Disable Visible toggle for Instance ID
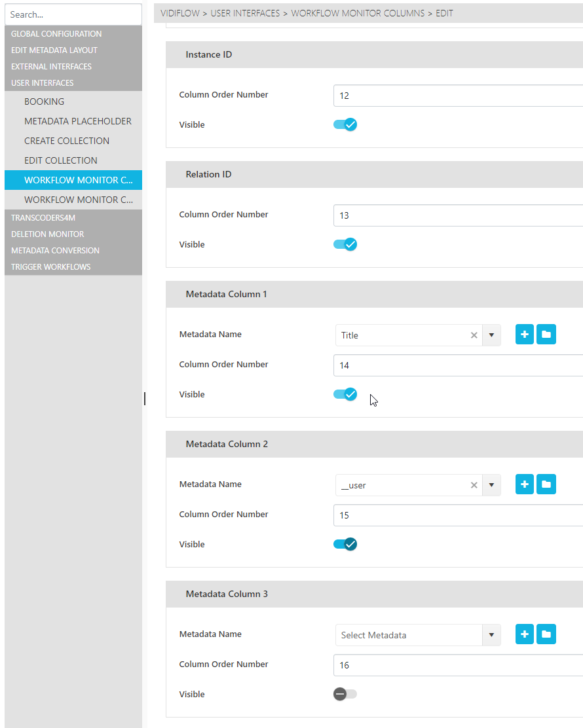The height and width of the screenshot is (728, 583). pos(345,124)
